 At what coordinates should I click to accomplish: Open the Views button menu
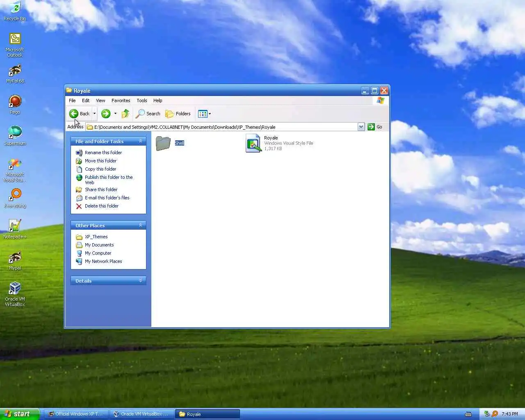(x=204, y=114)
